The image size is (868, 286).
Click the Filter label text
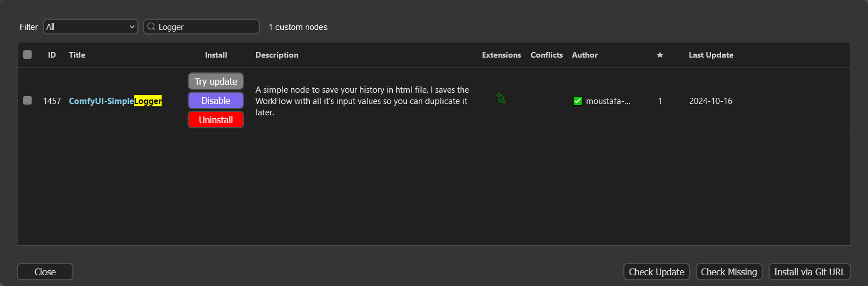pos(29,27)
